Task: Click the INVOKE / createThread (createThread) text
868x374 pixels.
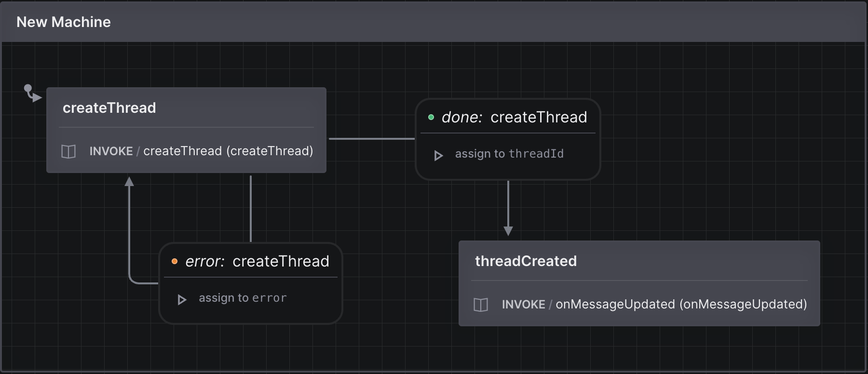Action: click(201, 151)
